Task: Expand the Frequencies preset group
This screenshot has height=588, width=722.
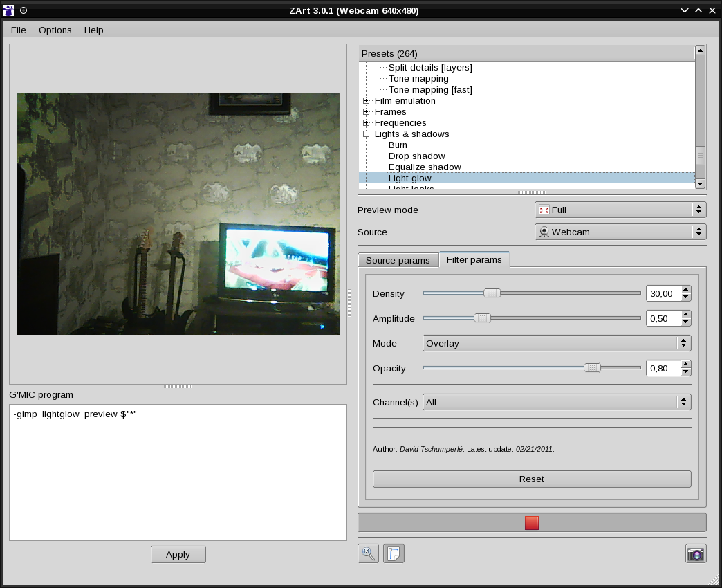Action: pos(366,123)
